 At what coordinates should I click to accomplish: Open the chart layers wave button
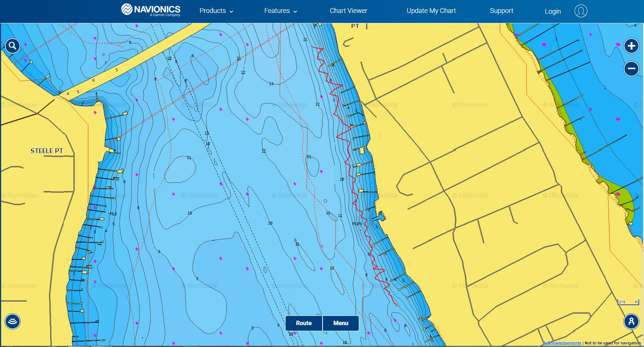(13, 321)
